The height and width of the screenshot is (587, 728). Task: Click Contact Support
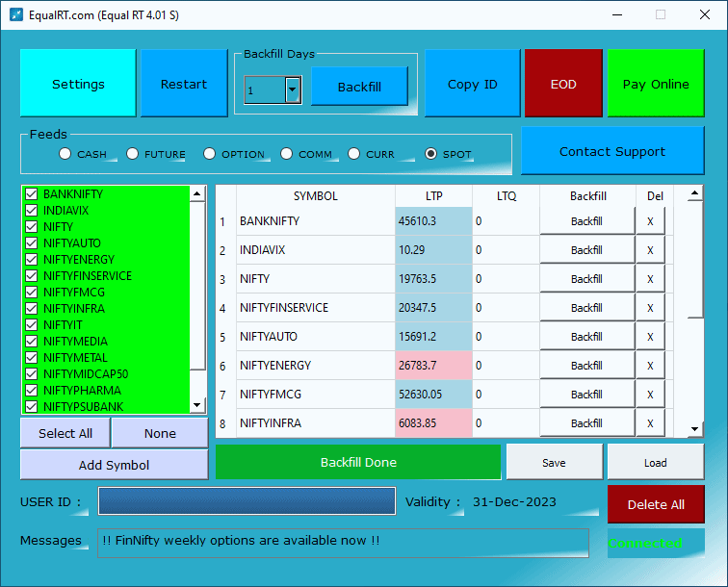point(612,151)
